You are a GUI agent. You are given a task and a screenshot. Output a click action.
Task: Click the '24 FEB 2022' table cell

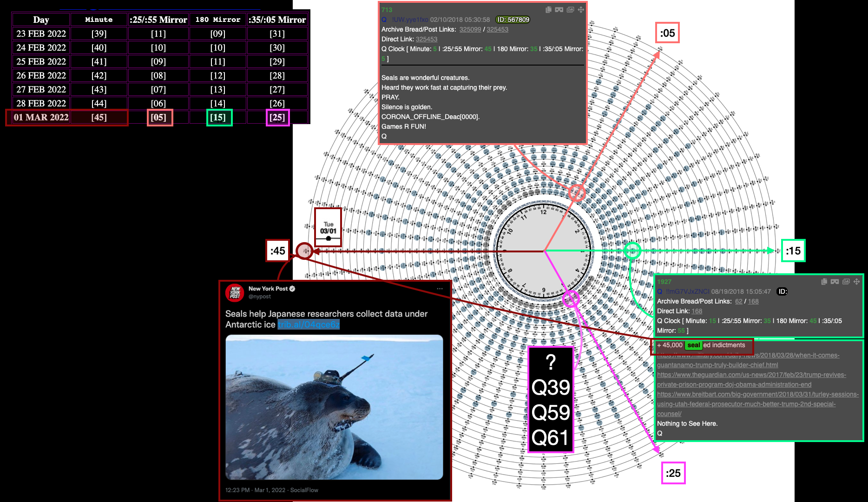(x=41, y=47)
